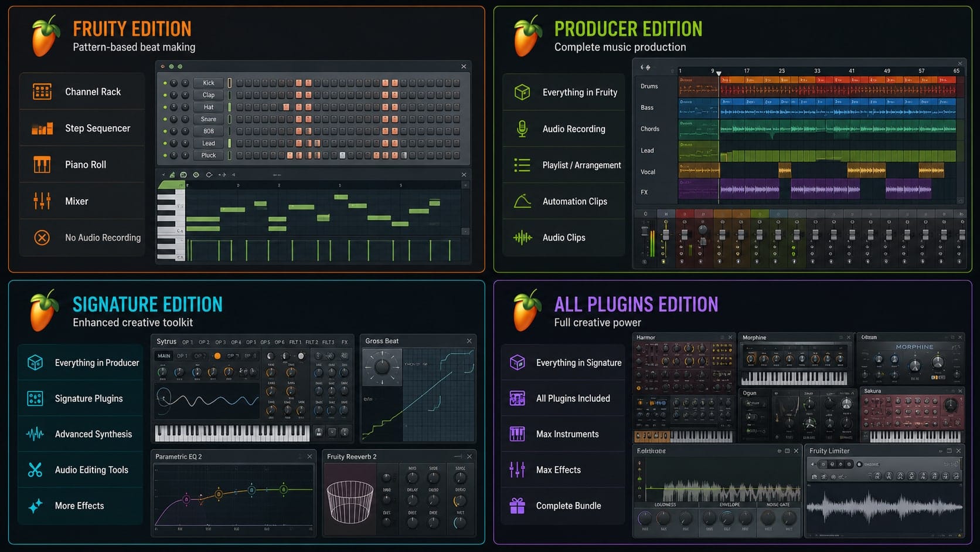Mute the Pluck channel green LED
Screen dimensions: 980x552
(x=165, y=155)
